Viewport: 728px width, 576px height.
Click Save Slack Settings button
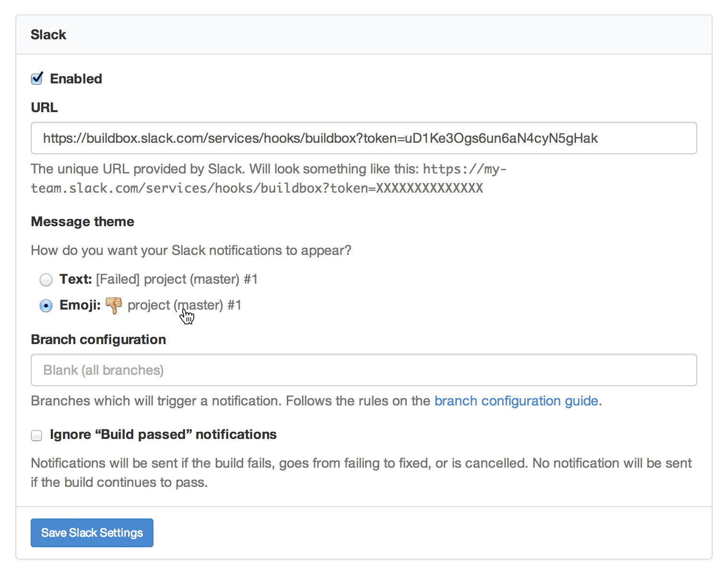[x=92, y=533]
